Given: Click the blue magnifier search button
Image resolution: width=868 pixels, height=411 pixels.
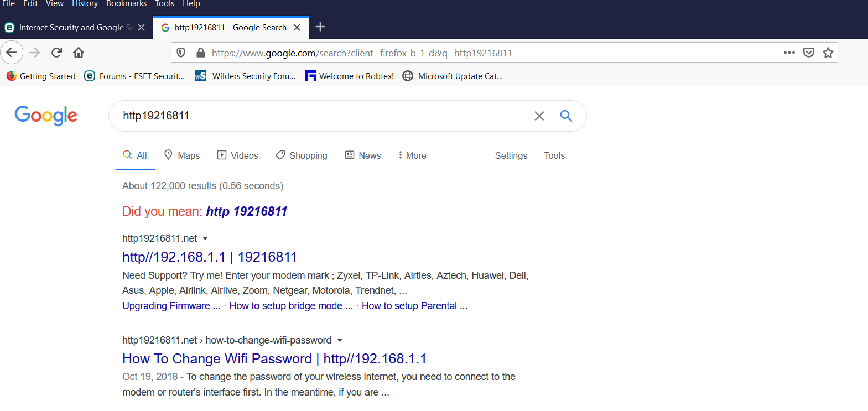Looking at the screenshot, I should point(566,116).
